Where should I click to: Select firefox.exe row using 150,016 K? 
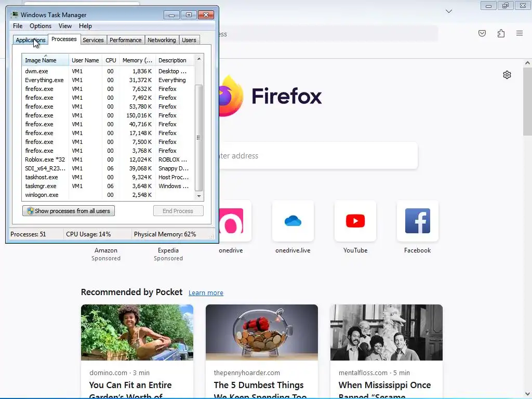pos(109,115)
